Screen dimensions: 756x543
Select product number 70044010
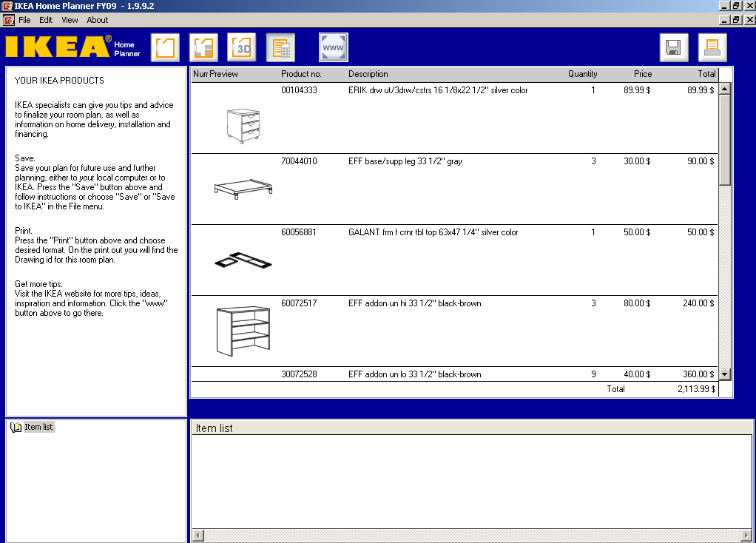tap(299, 161)
